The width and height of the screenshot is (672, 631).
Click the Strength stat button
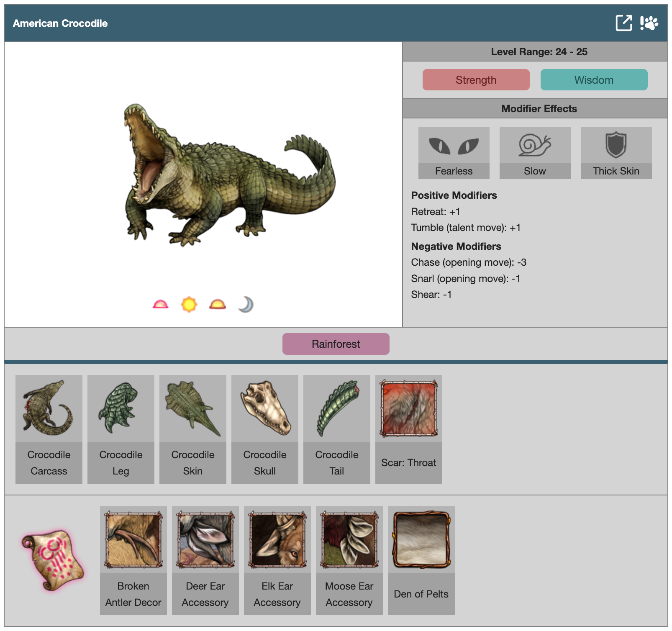476,80
